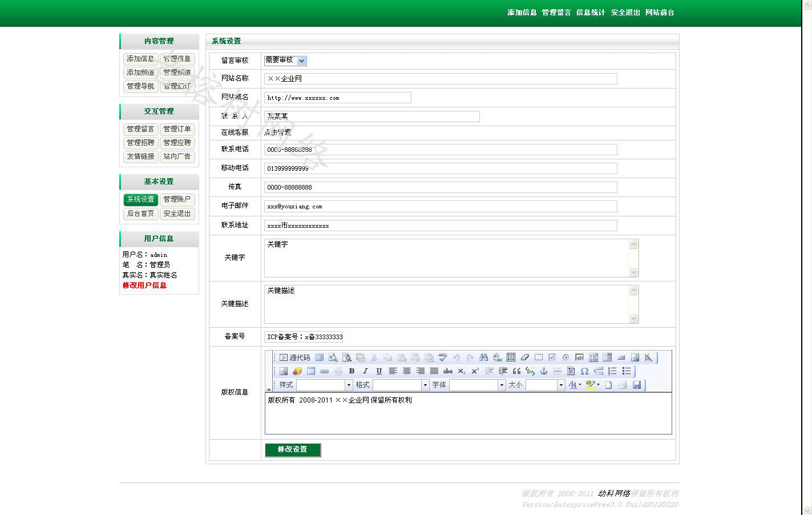Align text right in editor
Viewport: 812px width, 515px height.
421,371
